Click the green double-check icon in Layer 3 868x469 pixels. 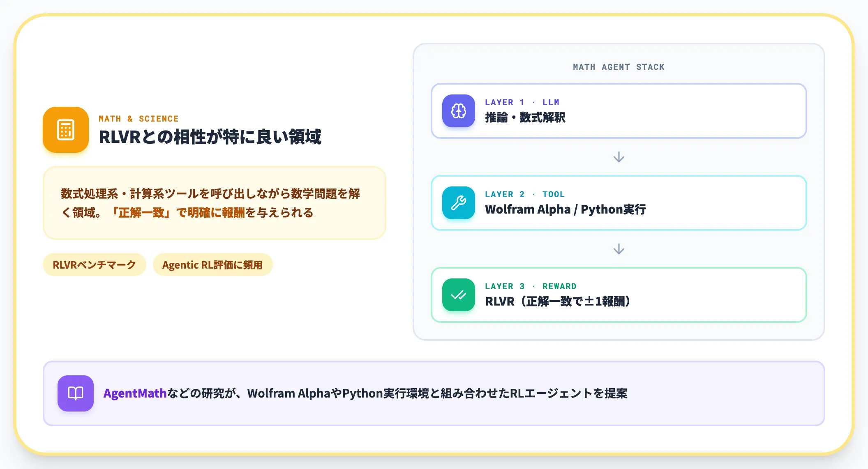tap(459, 295)
